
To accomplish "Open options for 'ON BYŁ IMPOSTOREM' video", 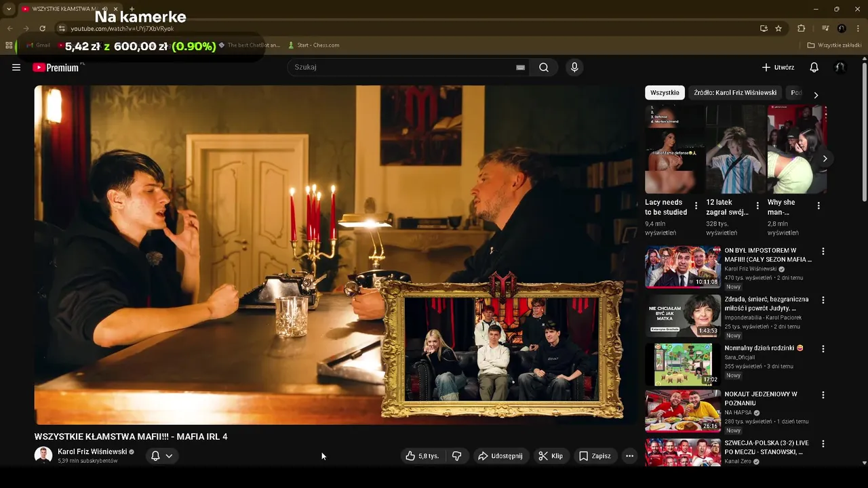I will [x=823, y=251].
